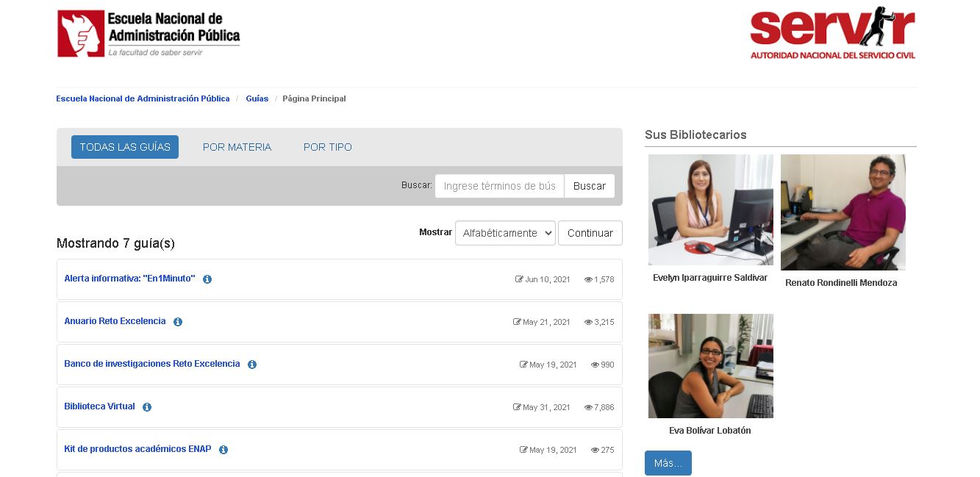This screenshot has height=477, width=980.
Task: Click the Página Principal breadcrumb text
Action: point(314,98)
